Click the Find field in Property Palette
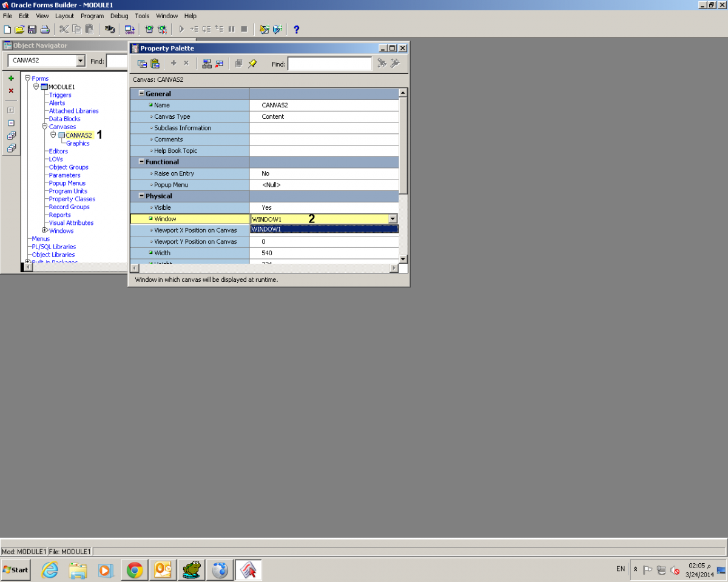Viewport: 728px width, 582px height. pyautogui.click(x=329, y=64)
